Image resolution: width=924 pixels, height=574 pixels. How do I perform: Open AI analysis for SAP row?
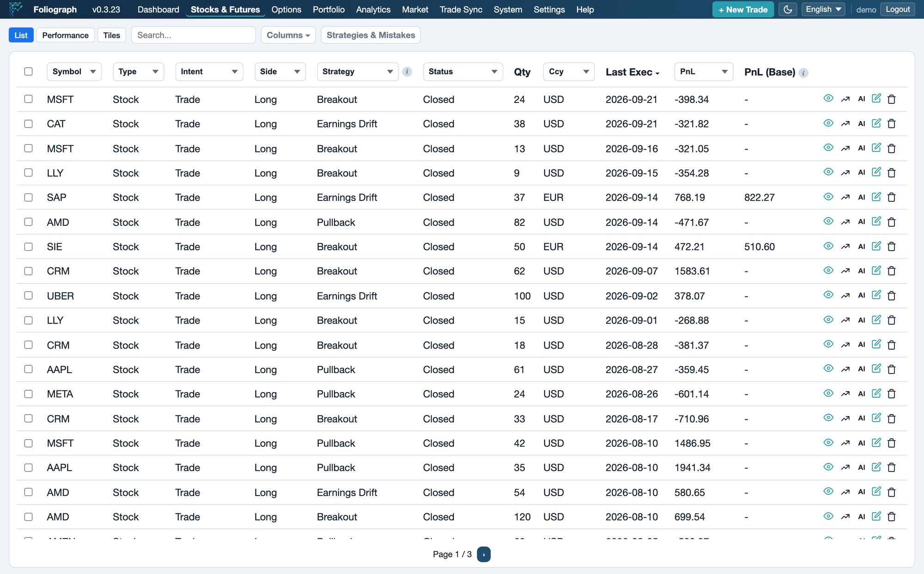862,197
